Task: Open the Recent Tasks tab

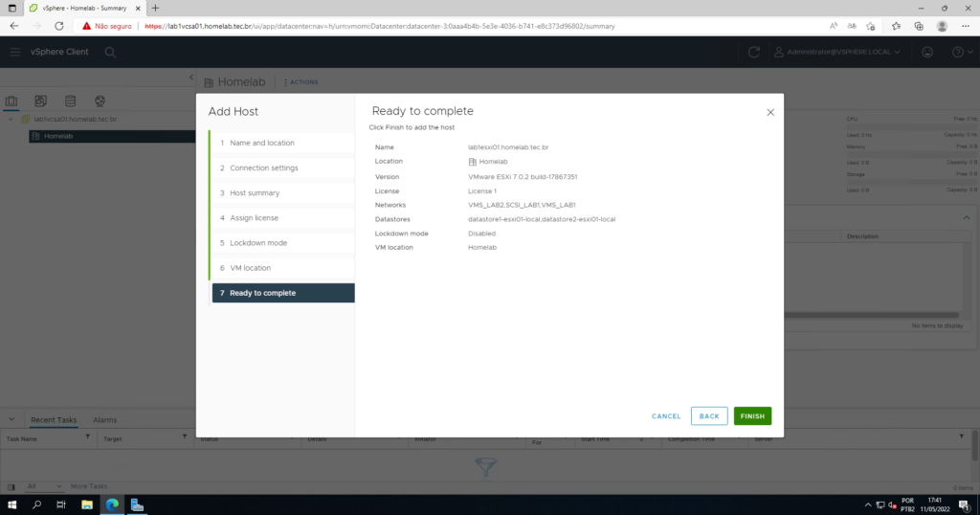Action: pyautogui.click(x=54, y=420)
